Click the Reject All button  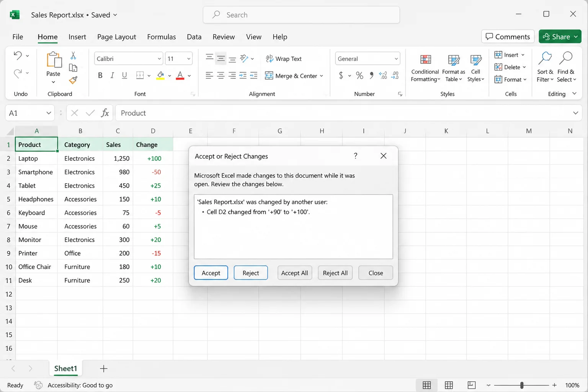coord(335,273)
